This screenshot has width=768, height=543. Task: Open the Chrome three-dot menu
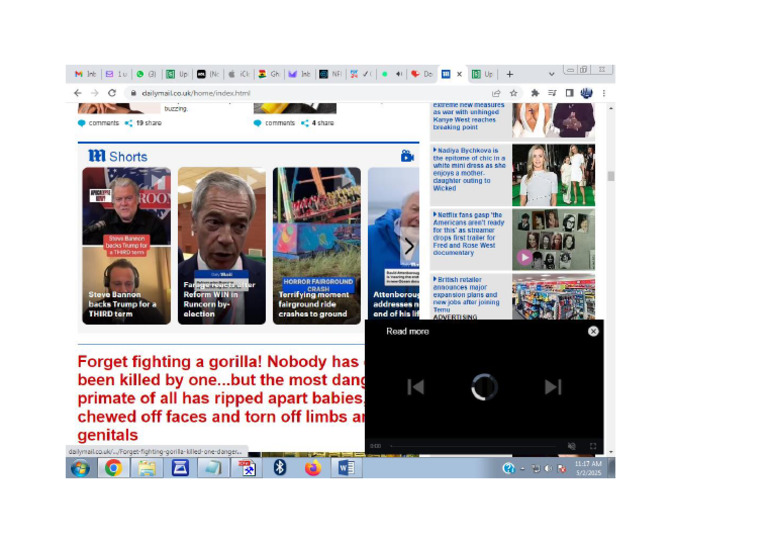604,93
